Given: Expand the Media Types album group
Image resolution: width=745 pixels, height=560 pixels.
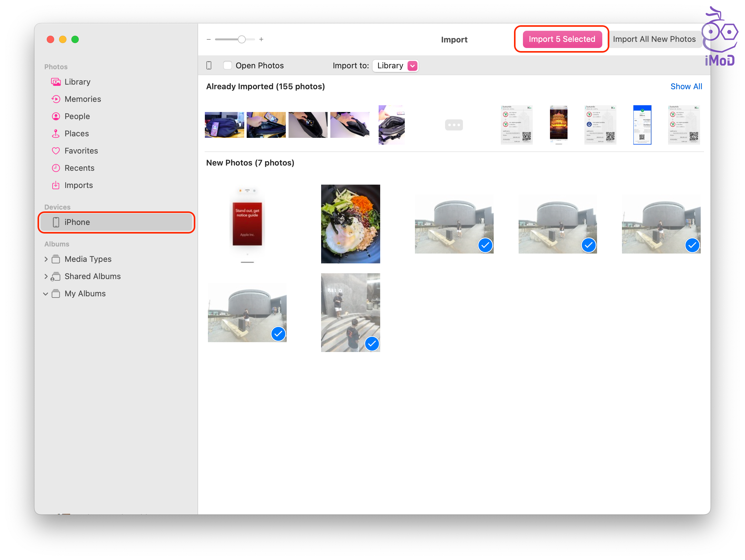Looking at the screenshot, I should pyautogui.click(x=46, y=259).
